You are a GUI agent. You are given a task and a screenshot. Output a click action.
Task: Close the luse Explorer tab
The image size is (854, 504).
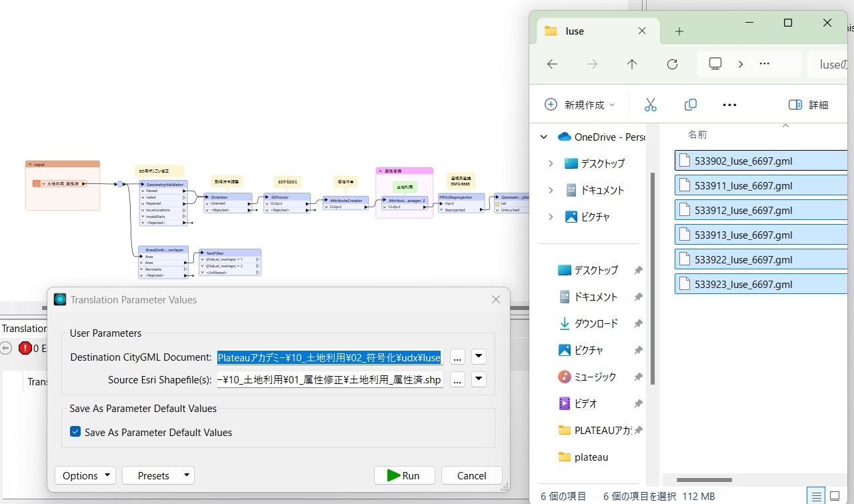(642, 31)
